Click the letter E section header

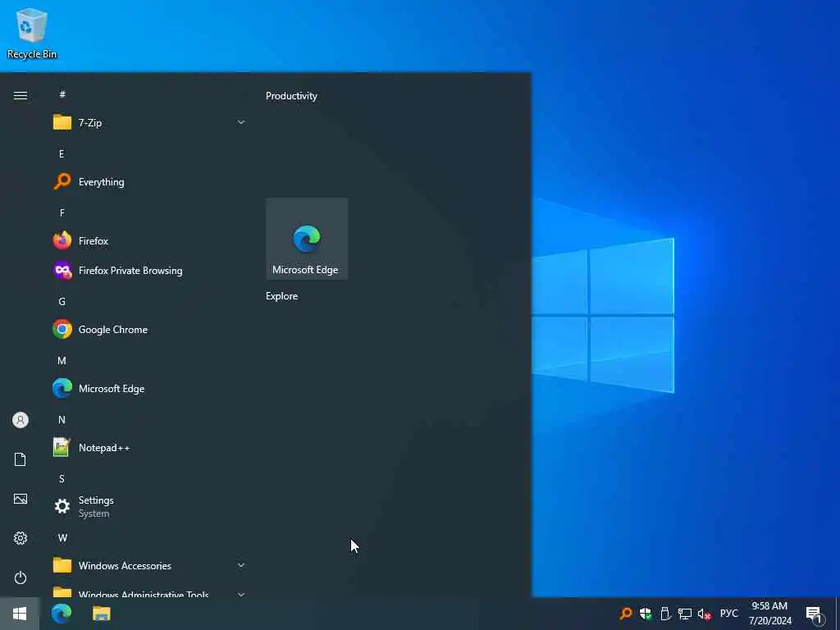coord(62,153)
